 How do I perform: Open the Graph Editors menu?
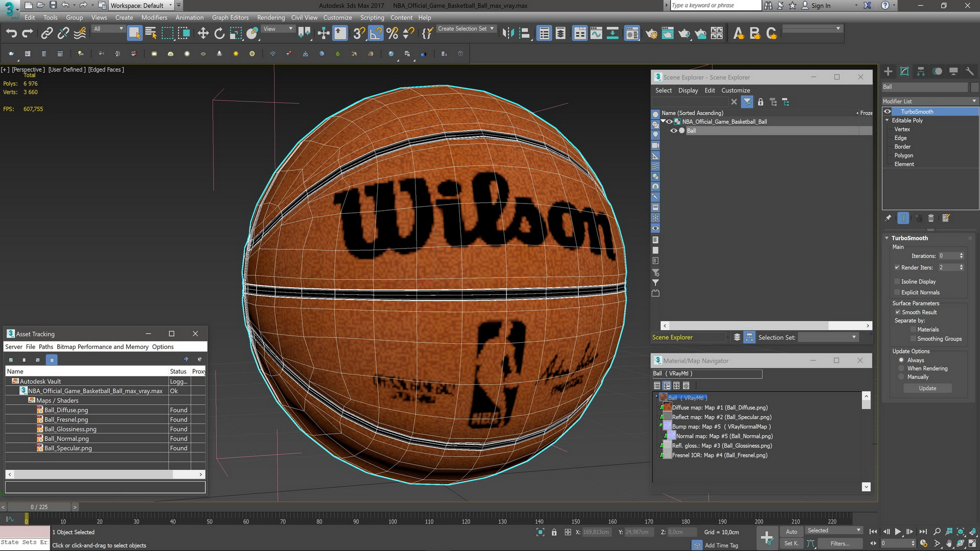pos(230,17)
